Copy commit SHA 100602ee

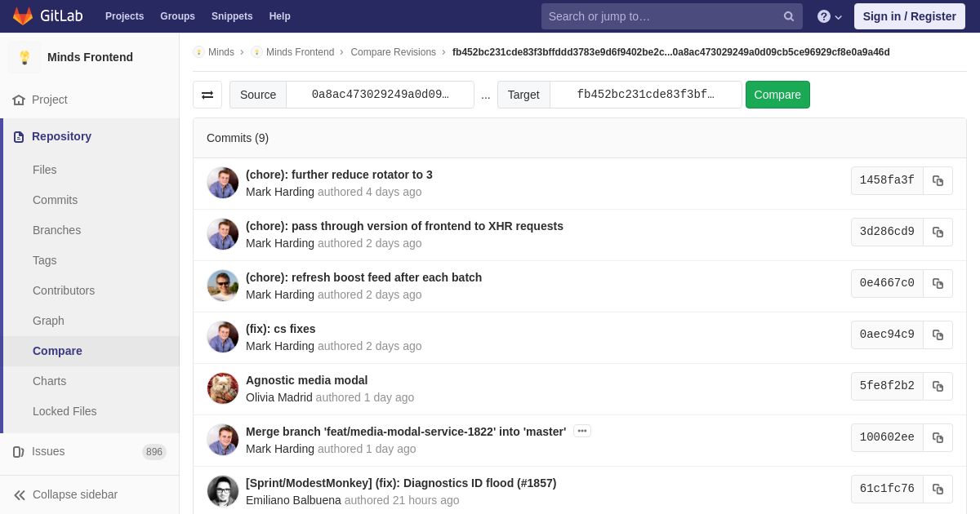(938, 437)
